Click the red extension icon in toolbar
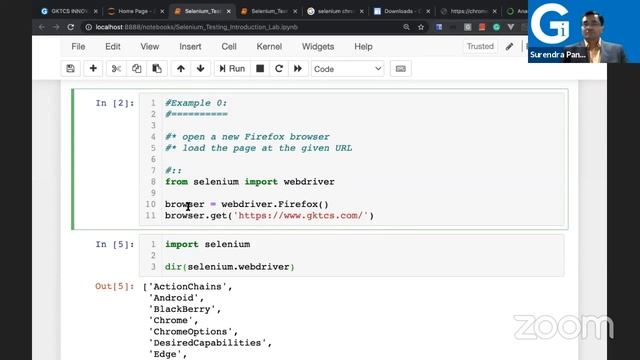This screenshot has height=360, width=640. (482, 27)
